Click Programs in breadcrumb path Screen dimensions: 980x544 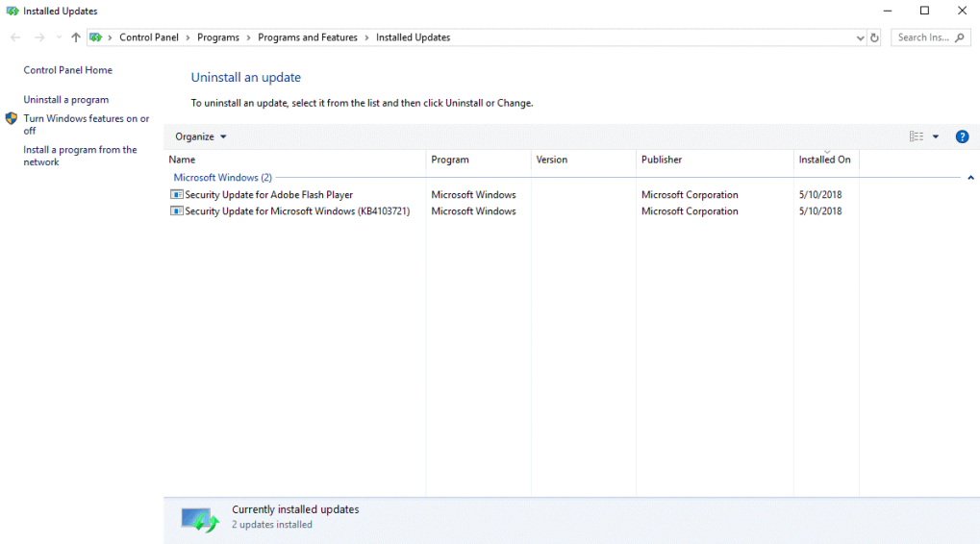click(218, 37)
